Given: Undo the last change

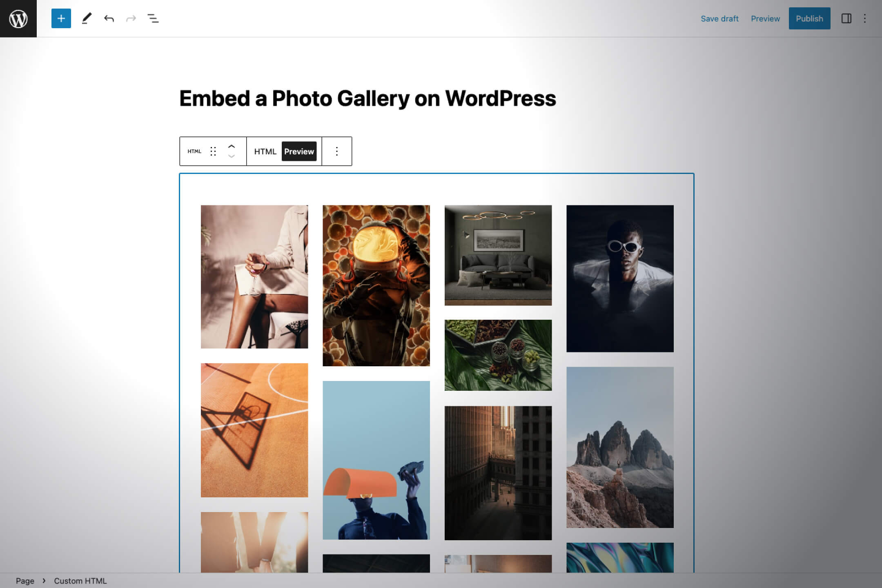Looking at the screenshot, I should (109, 18).
